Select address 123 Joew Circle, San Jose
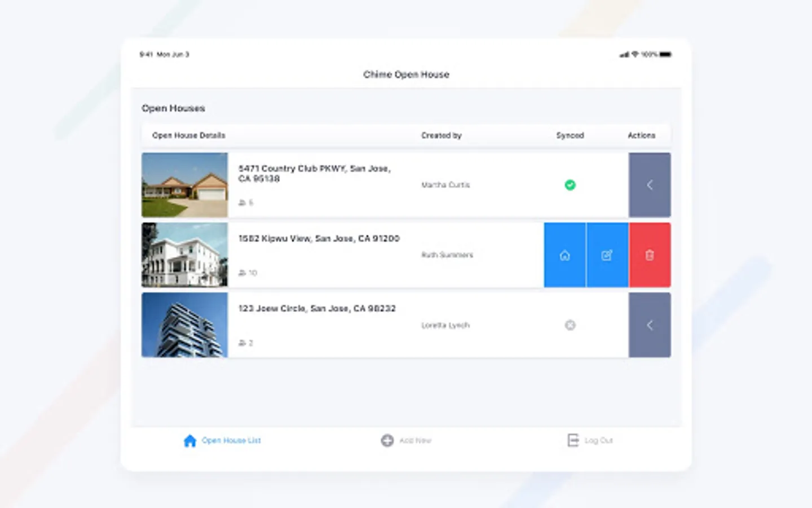This screenshot has height=508, width=812. coord(317,309)
